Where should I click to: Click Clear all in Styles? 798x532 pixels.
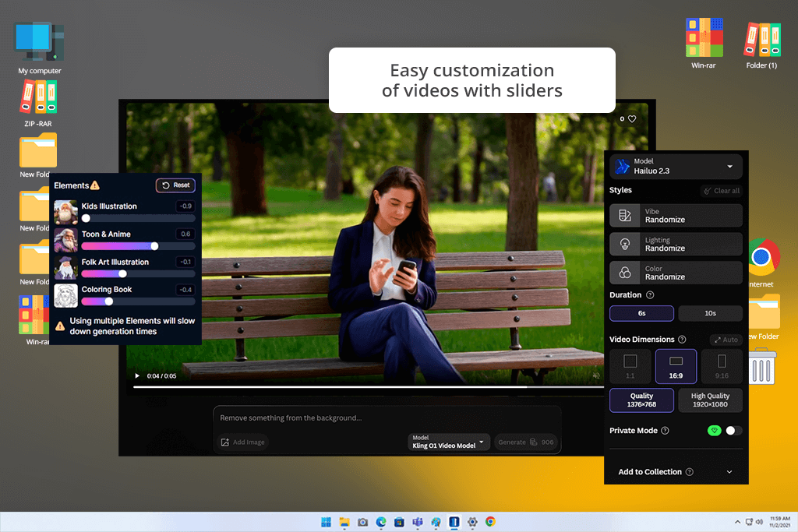(x=721, y=191)
